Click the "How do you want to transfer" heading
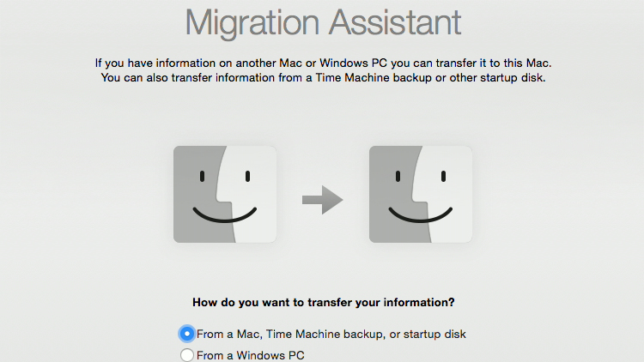 pyautogui.click(x=324, y=303)
